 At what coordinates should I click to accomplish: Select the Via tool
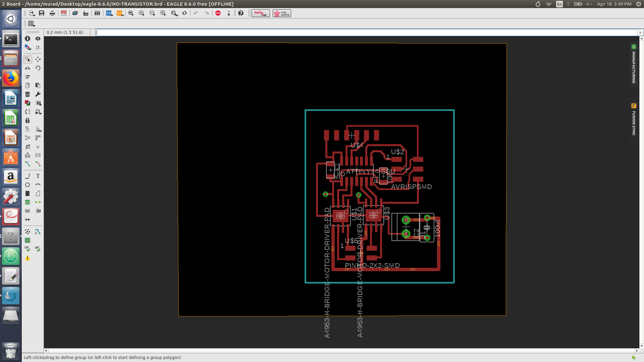coord(28,202)
